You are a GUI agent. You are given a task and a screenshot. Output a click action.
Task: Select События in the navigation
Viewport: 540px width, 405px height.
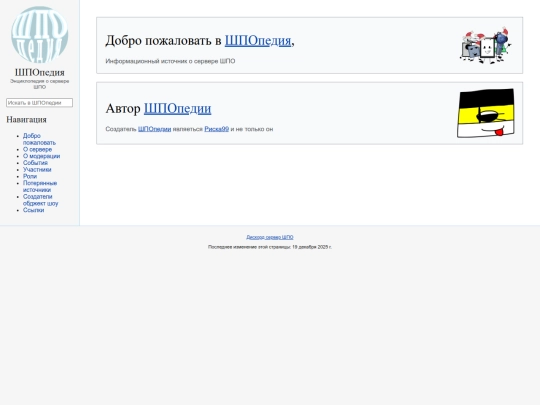[35, 163]
